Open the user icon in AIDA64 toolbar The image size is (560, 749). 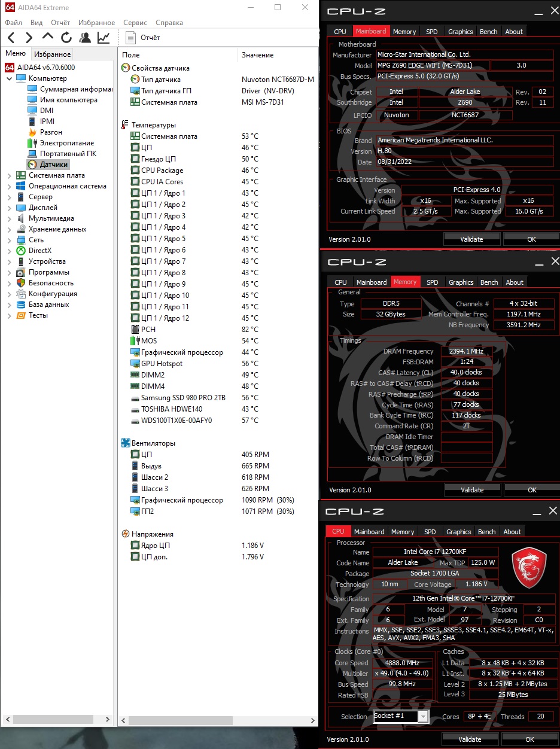(x=85, y=38)
